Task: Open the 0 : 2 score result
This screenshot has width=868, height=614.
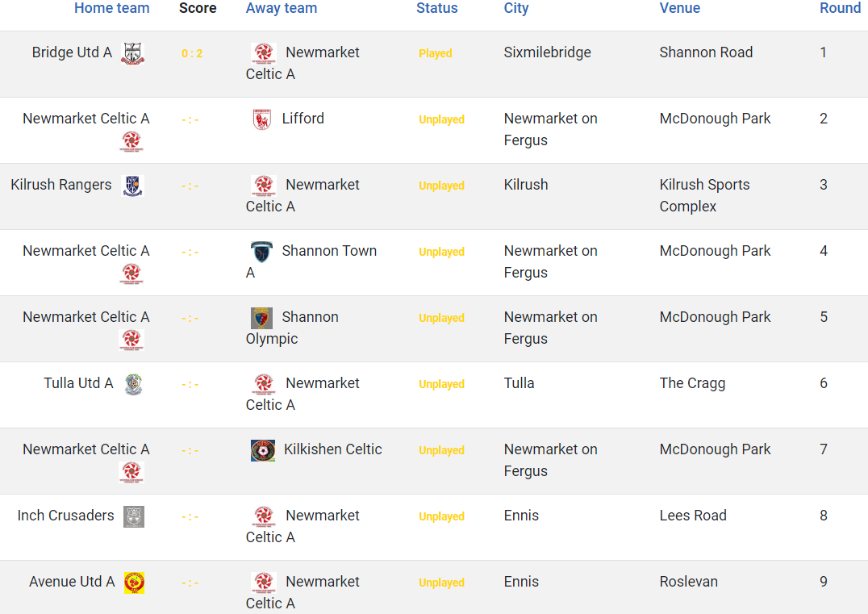Action: (x=192, y=54)
